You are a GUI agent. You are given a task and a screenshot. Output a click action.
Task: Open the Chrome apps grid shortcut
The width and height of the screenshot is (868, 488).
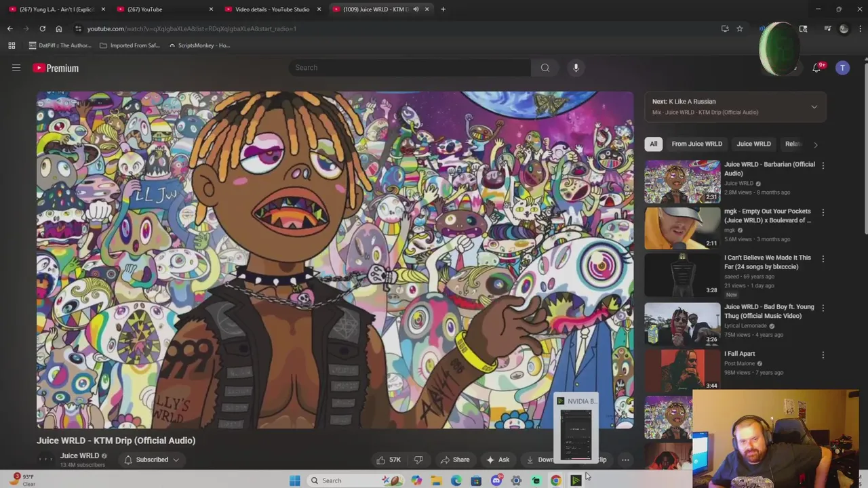tap(12, 45)
